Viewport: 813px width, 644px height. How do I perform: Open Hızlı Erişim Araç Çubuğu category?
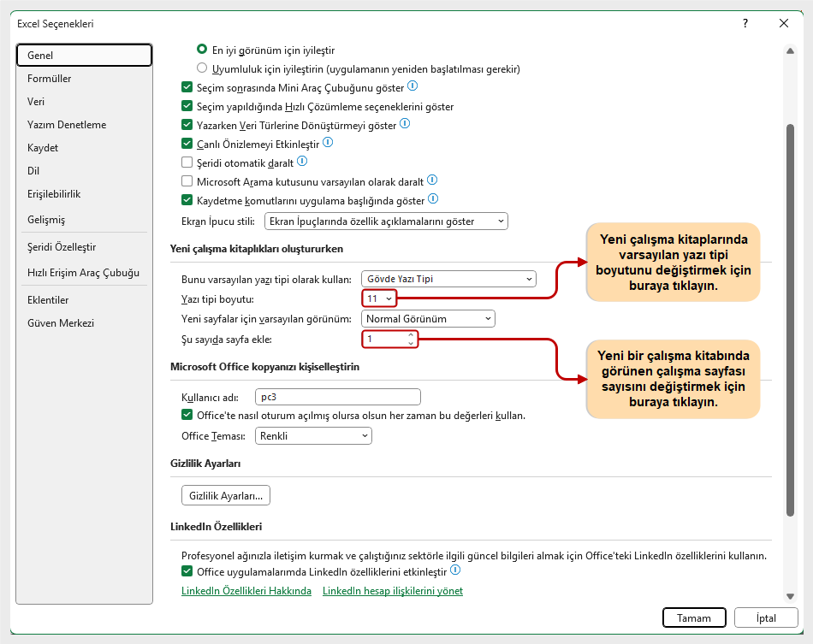point(83,273)
